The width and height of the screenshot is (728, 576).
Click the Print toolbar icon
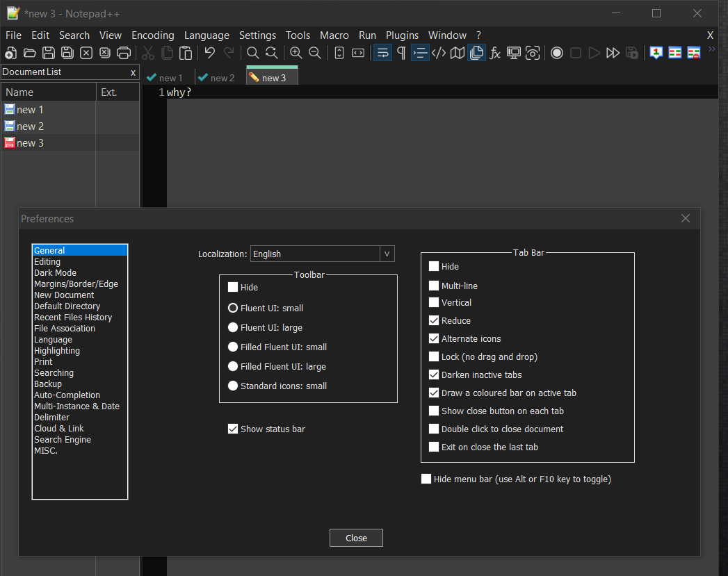tap(124, 53)
